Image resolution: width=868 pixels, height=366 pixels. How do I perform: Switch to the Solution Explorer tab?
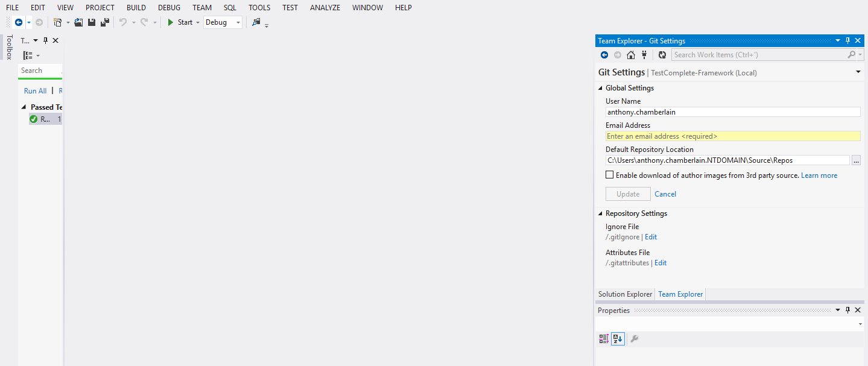(625, 294)
